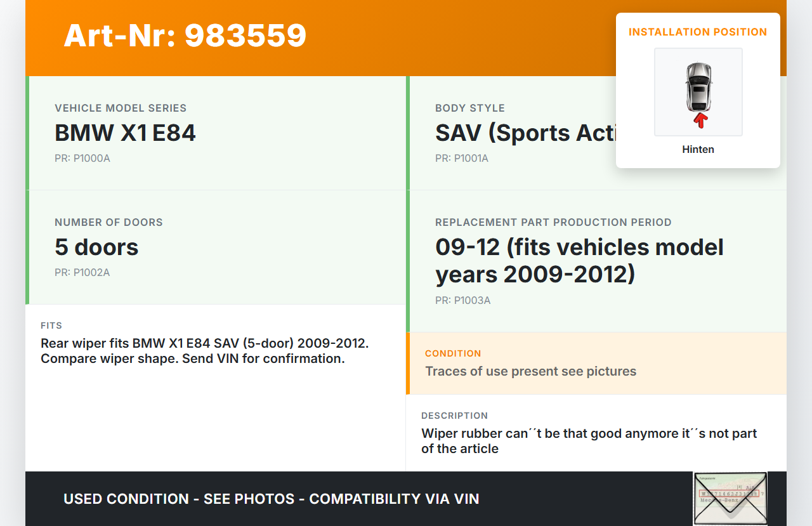Click the PR: P1002A code
The width and height of the screenshot is (812, 526).
tap(82, 273)
